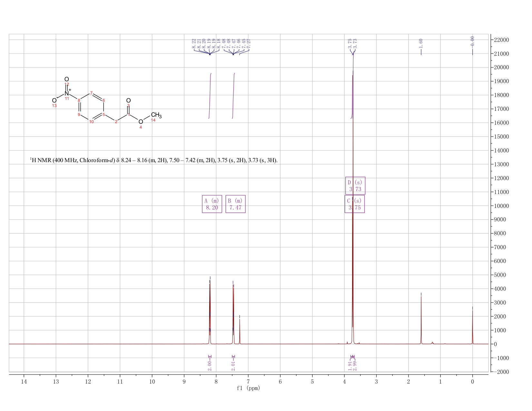Click the water peak at 1.60 ppm
Viewport: 532px width, 411px height.
coord(421,321)
